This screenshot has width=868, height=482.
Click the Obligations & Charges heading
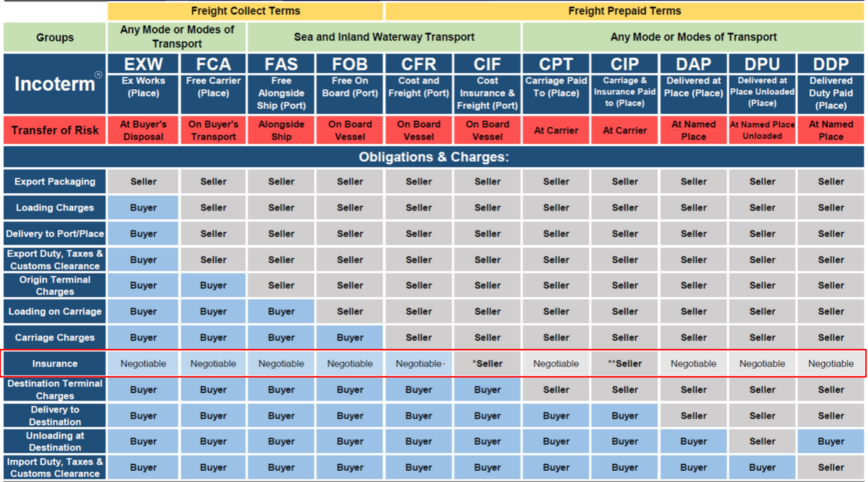point(434,157)
